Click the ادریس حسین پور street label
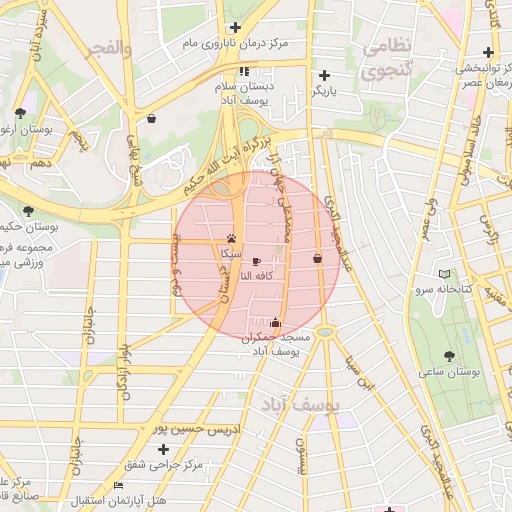 [x=197, y=429]
